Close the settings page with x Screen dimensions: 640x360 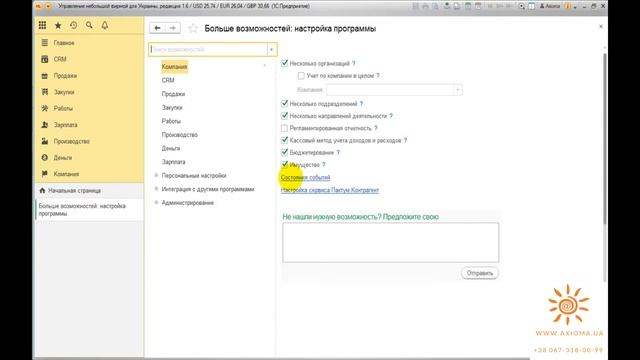point(600,27)
